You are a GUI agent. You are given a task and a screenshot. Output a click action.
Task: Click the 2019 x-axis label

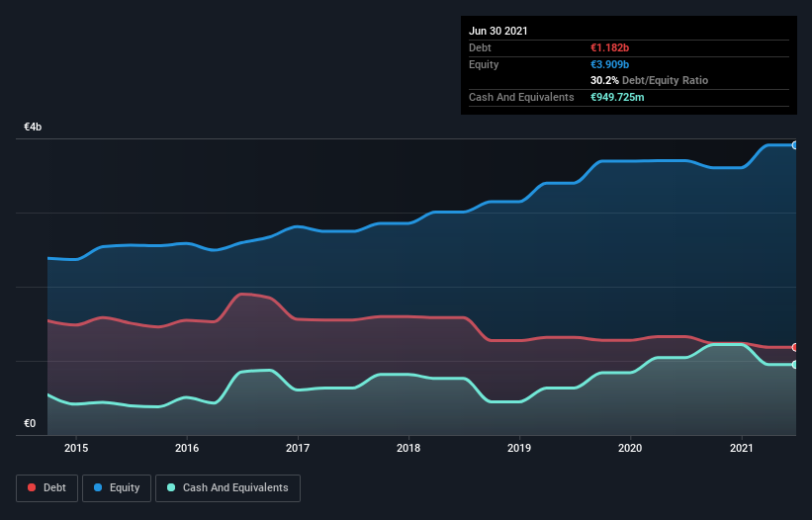[519, 448]
